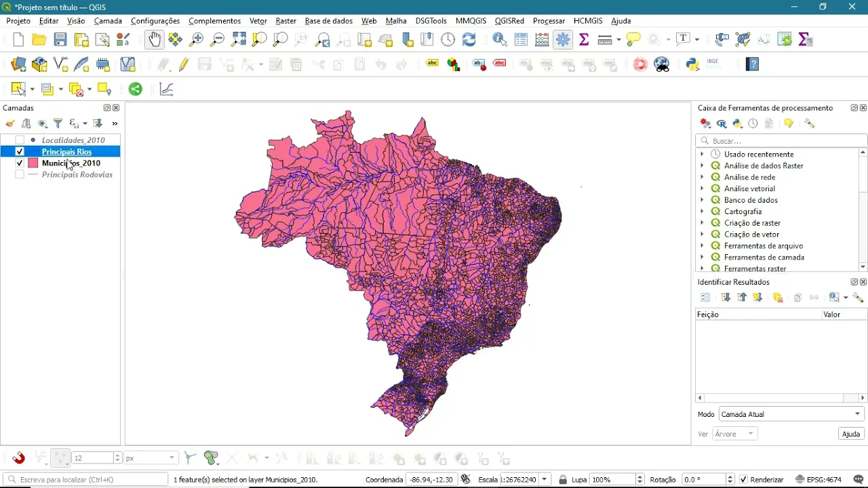Click the Municipios_2010 pink color swatch
The height and width of the screenshot is (488, 868).
point(33,163)
